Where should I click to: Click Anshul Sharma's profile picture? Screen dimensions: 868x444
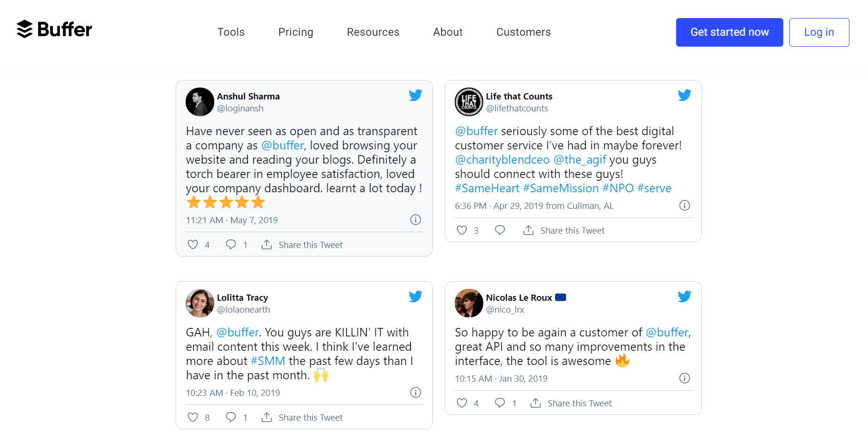[x=200, y=102]
